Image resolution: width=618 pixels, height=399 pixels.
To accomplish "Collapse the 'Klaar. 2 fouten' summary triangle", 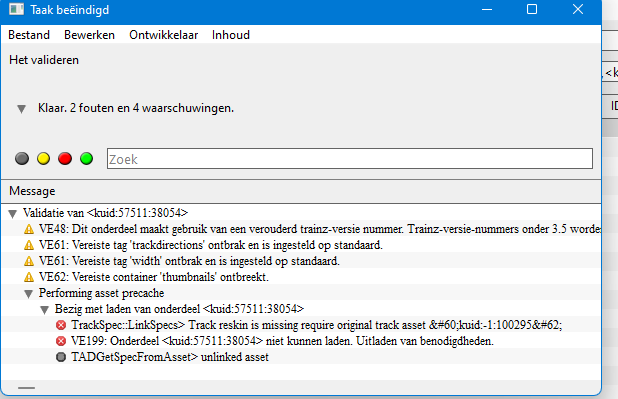I will (22, 108).
